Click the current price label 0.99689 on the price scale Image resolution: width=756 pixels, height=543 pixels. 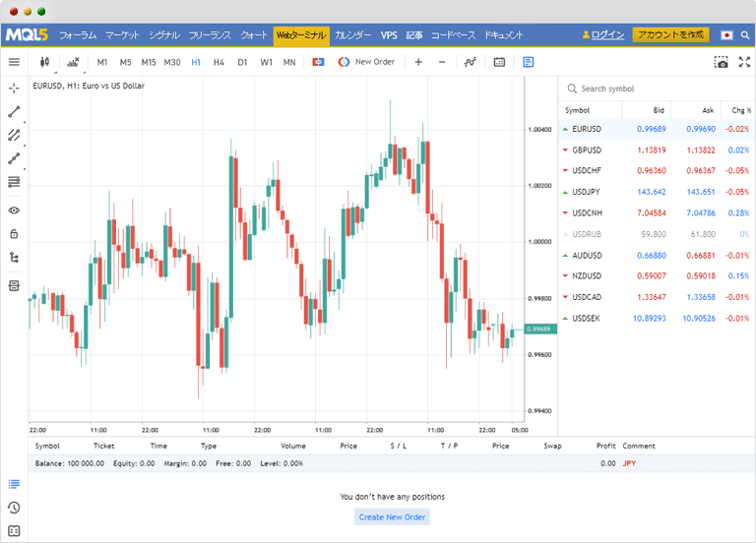[541, 329]
